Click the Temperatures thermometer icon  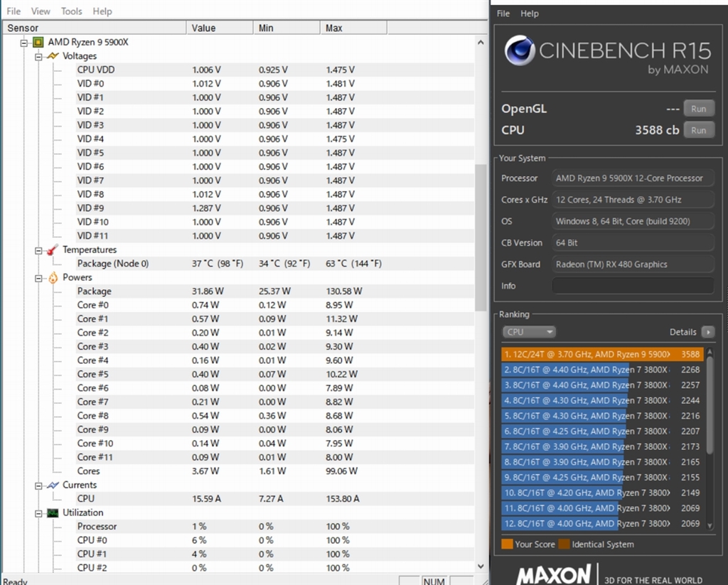(x=53, y=249)
